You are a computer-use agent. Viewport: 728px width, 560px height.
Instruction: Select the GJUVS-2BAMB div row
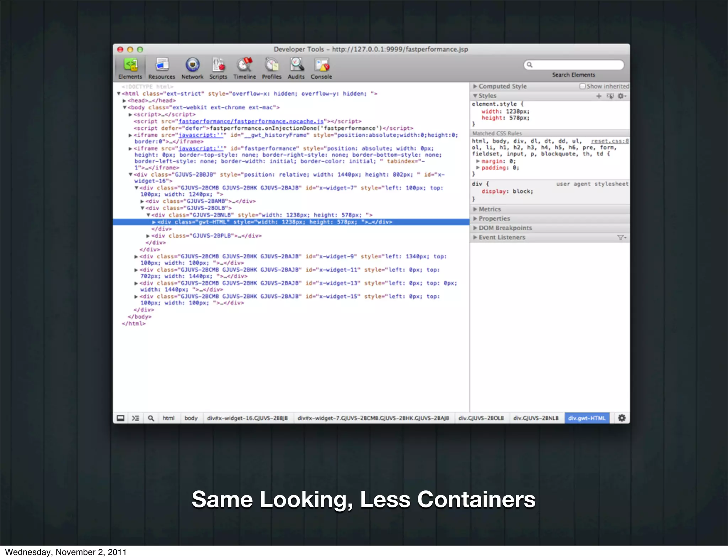coord(200,201)
